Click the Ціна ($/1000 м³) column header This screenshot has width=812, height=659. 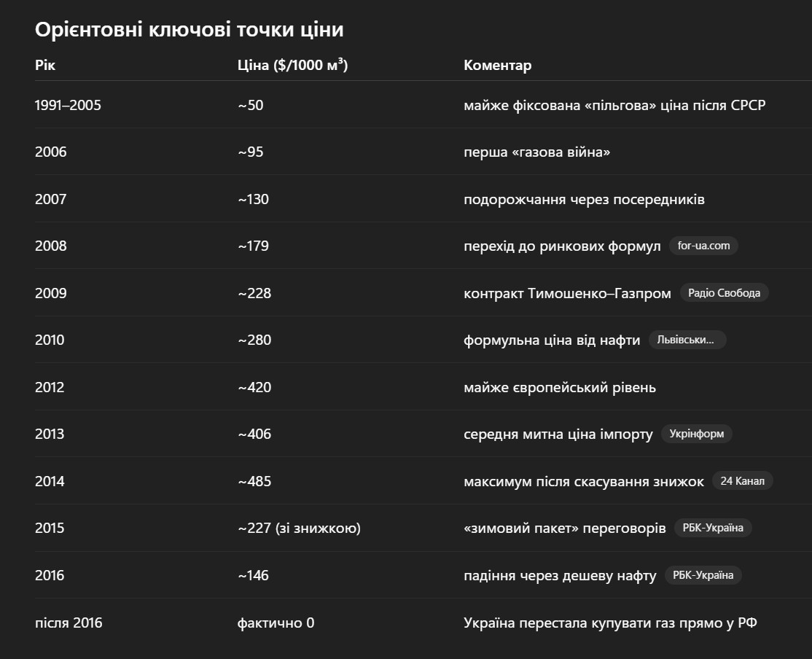pos(292,65)
